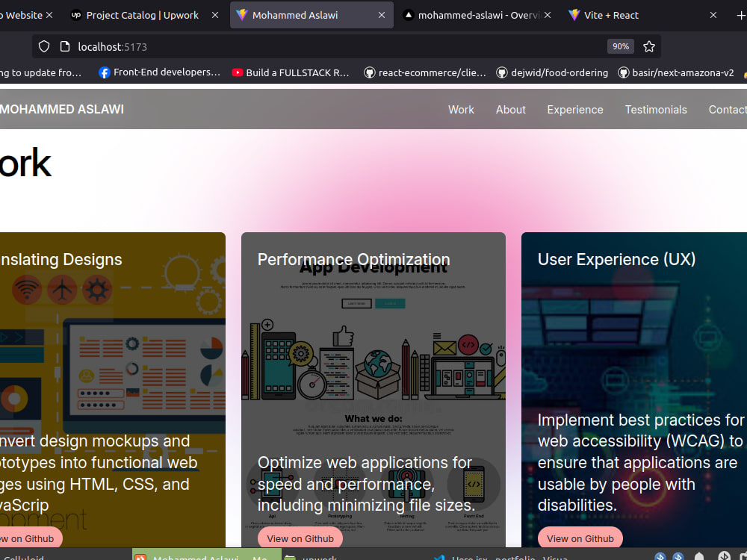Click the Translating Designs card heading
This screenshot has height=560, width=747.
point(61,260)
